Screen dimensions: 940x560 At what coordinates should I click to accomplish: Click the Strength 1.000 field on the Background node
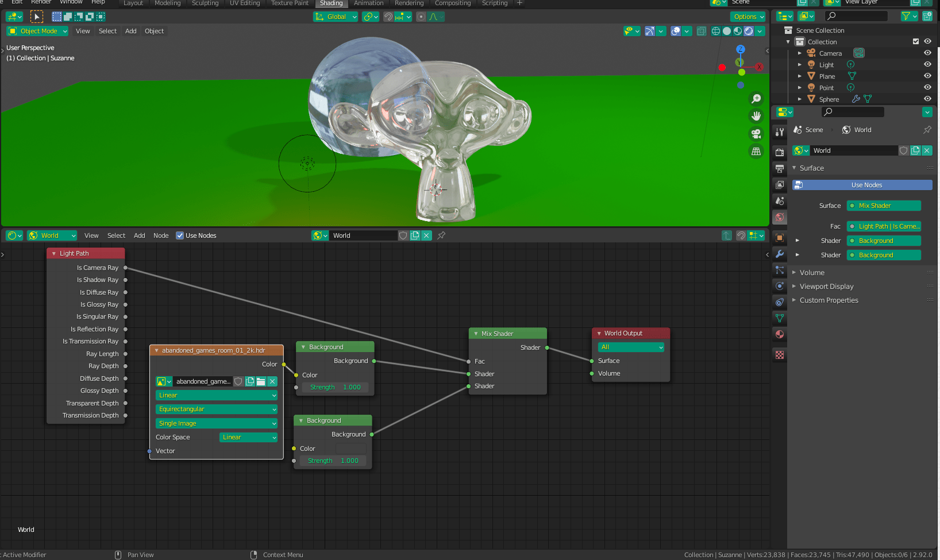[335, 387]
